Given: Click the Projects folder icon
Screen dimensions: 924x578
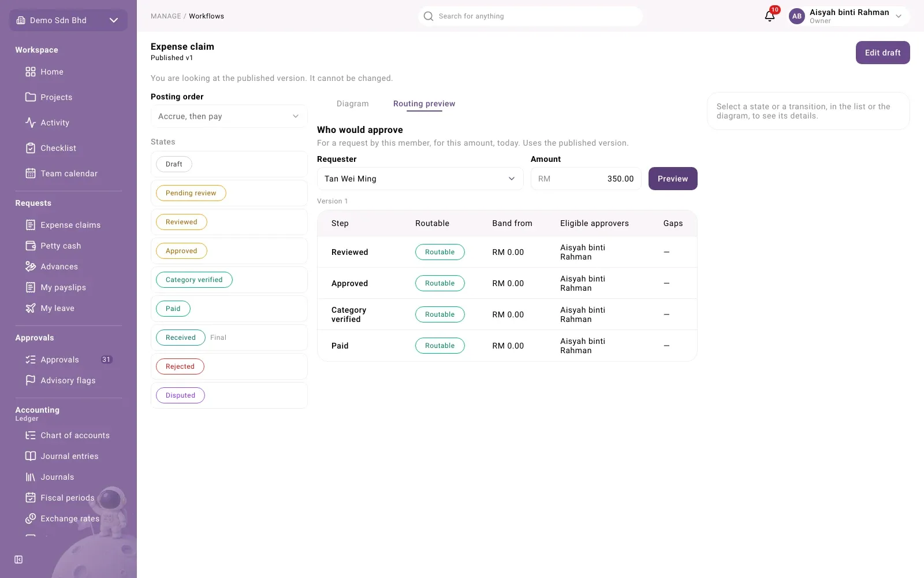Looking at the screenshot, I should (31, 97).
